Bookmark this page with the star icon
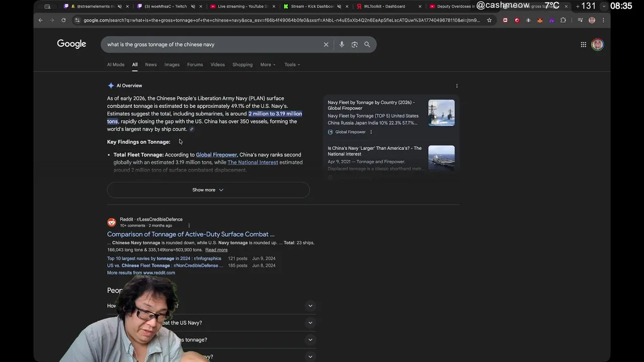 (489, 20)
